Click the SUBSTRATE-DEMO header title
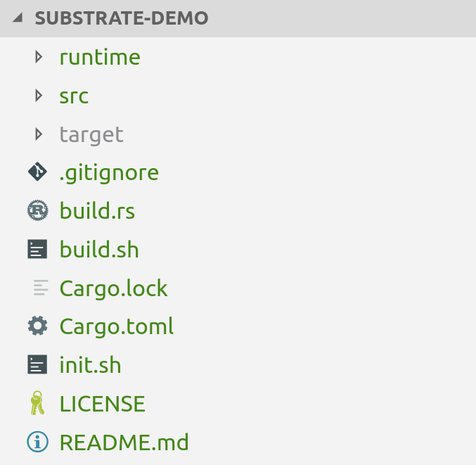The height and width of the screenshot is (465, 476). click(121, 18)
